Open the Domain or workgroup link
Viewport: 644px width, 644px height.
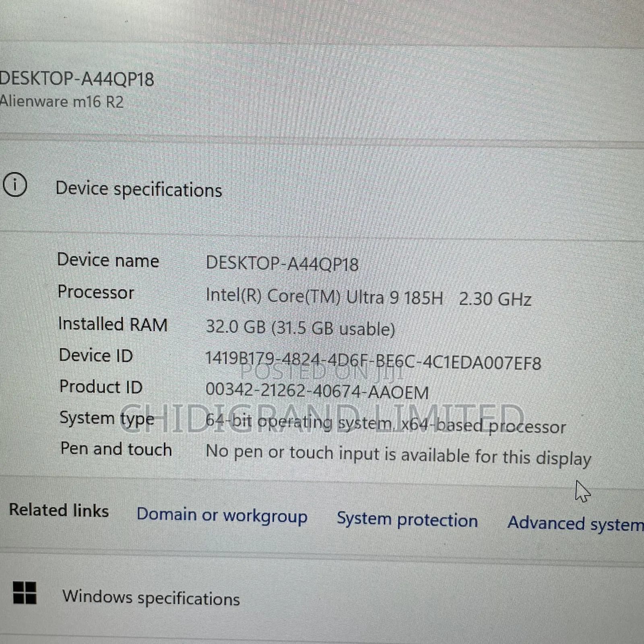[222, 516]
